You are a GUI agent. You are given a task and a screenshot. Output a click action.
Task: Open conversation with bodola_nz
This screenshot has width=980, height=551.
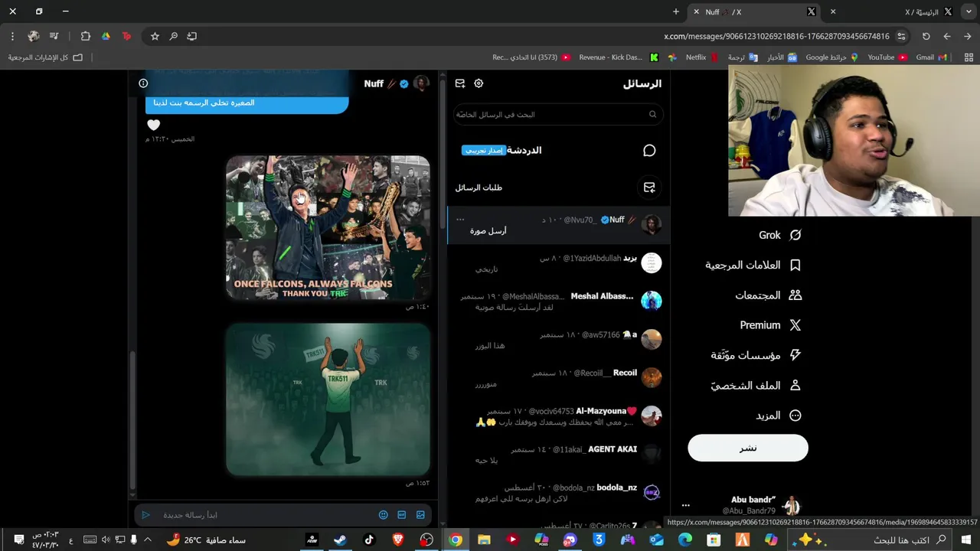pos(558,493)
